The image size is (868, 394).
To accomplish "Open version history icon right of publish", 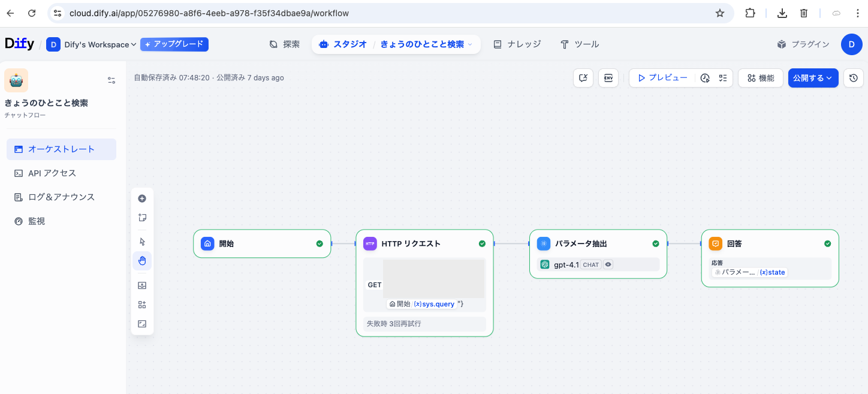I will pyautogui.click(x=854, y=78).
